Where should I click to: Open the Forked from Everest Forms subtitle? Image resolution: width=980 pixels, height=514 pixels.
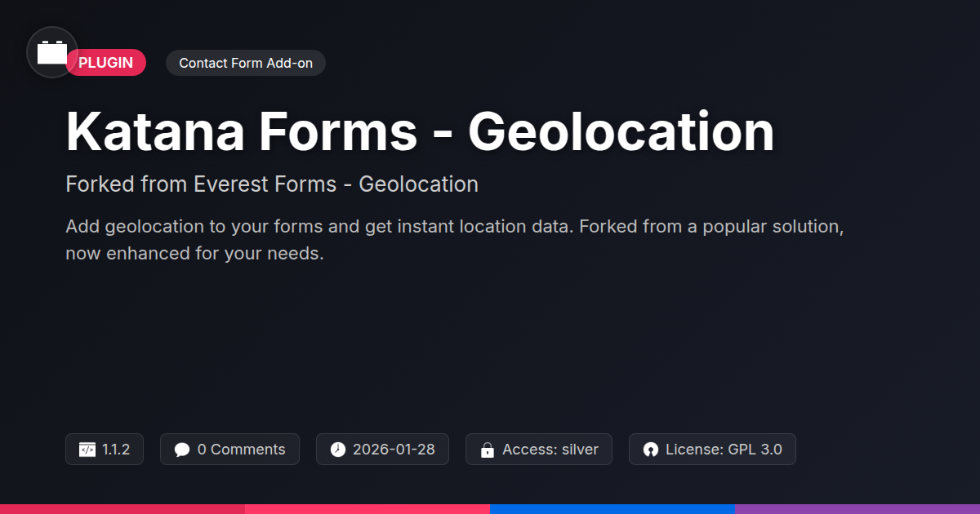point(272,184)
